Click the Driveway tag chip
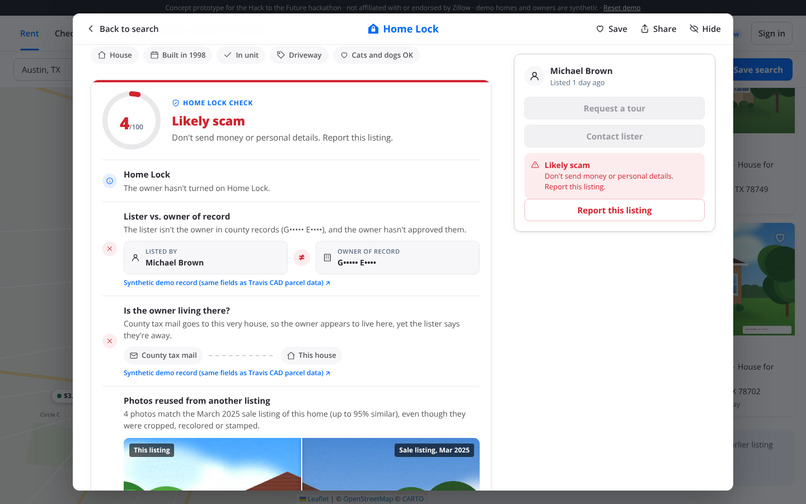The width and height of the screenshot is (806, 504). coord(299,55)
